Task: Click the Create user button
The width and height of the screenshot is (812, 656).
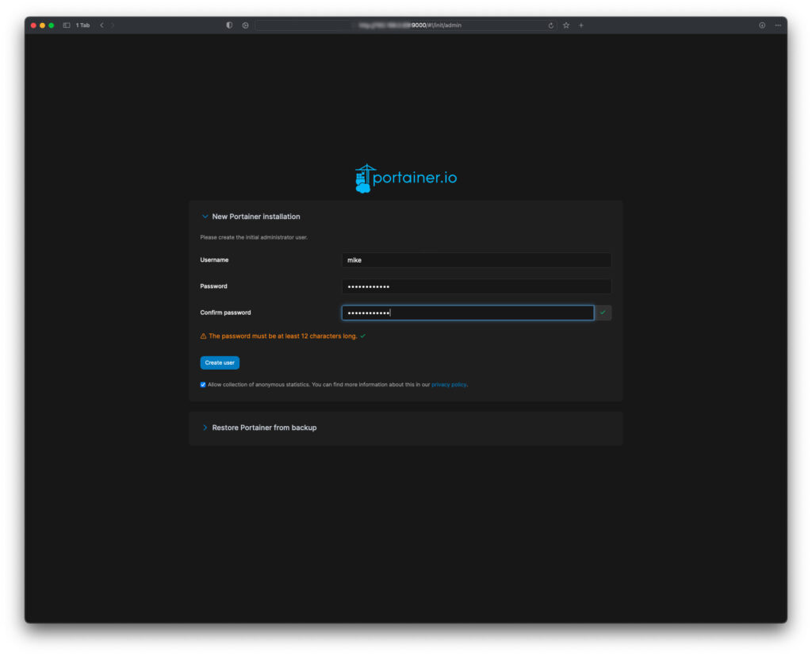Action: (x=220, y=363)
